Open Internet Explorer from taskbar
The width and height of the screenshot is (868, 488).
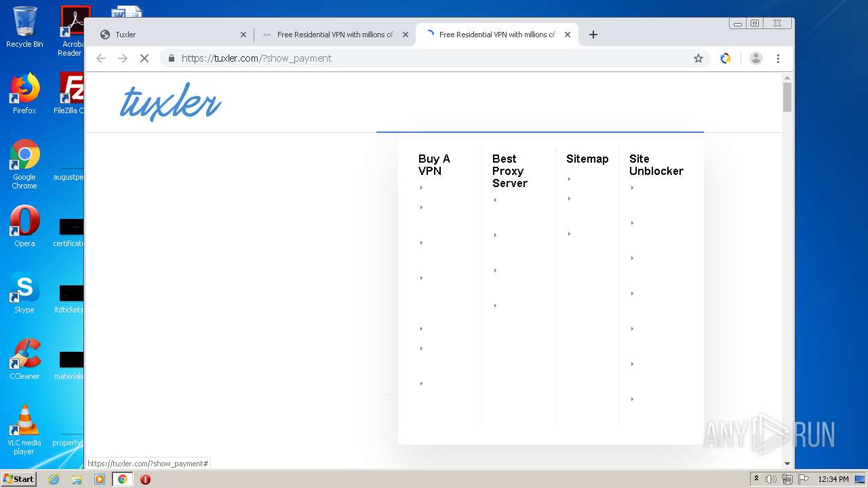(54, 479)
